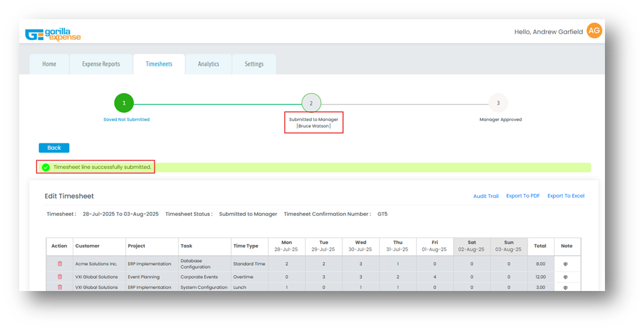
Task: Click the Mon 28-Jul-25 column header
Action: (x=287, y=246)
